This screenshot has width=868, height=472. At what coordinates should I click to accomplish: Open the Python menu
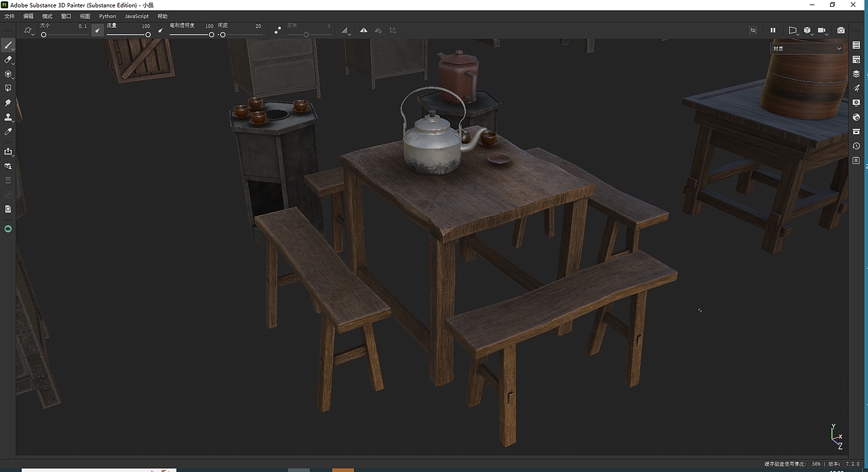click(107, 16)
